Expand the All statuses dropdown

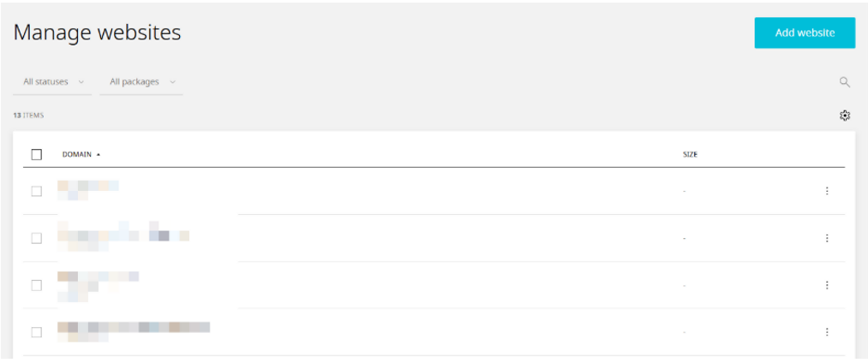(52, 82)
